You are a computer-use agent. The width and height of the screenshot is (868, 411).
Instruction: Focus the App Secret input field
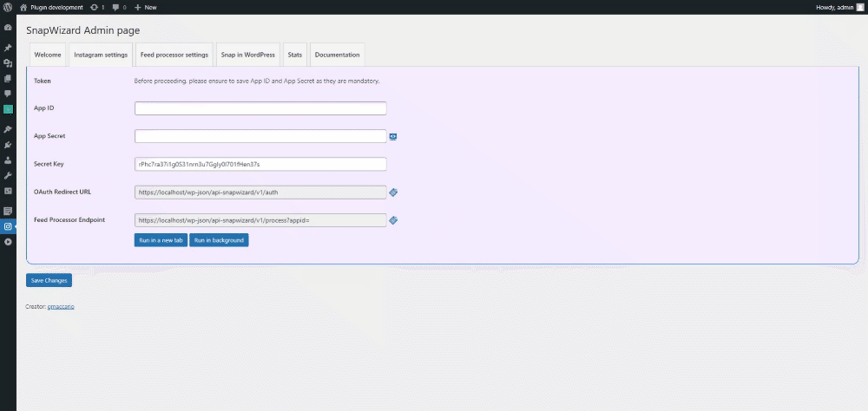(260, 136)
